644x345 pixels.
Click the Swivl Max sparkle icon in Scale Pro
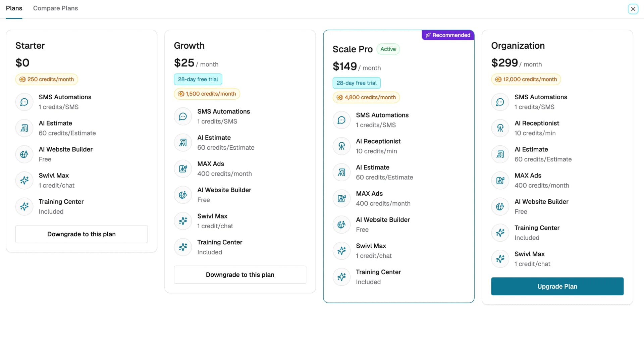341,251
